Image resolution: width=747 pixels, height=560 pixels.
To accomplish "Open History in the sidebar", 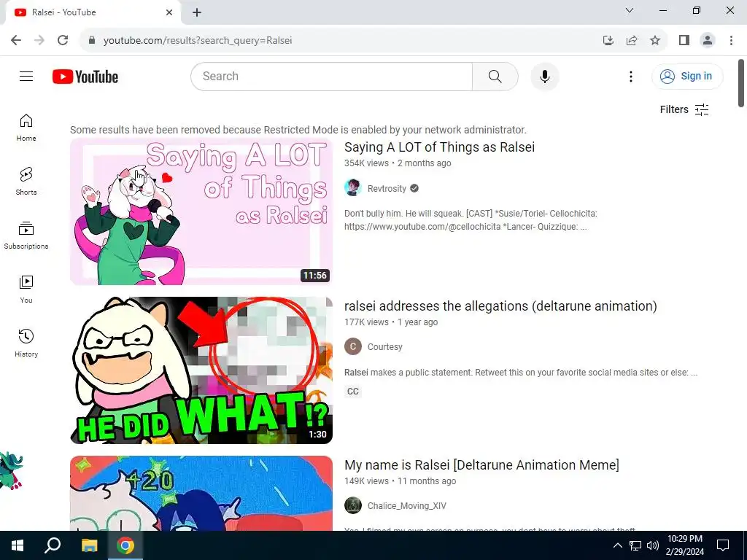I will pyautogui.click(x=26, y=343).
